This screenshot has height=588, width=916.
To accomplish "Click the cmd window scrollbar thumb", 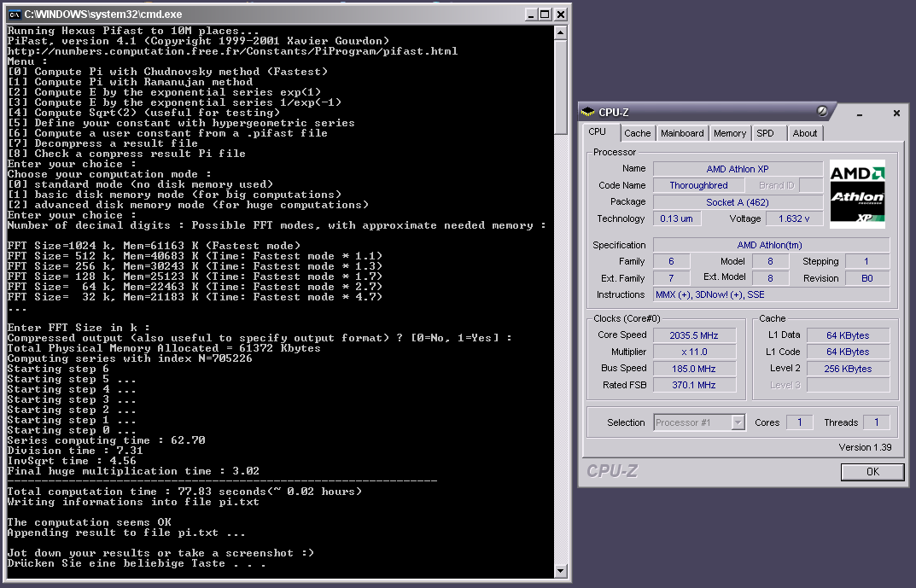I will (560, 86).
